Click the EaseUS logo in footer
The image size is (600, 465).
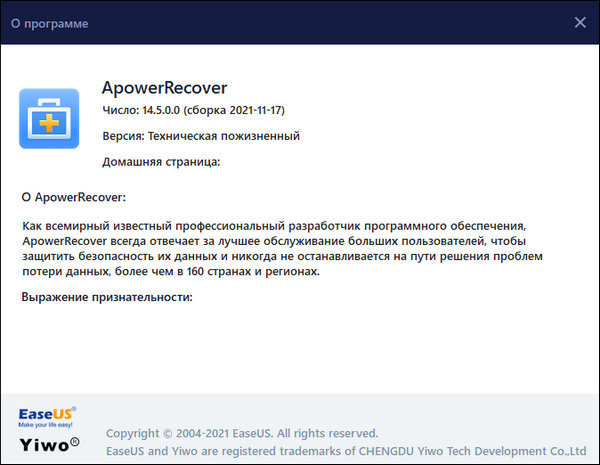coord(47,417)
